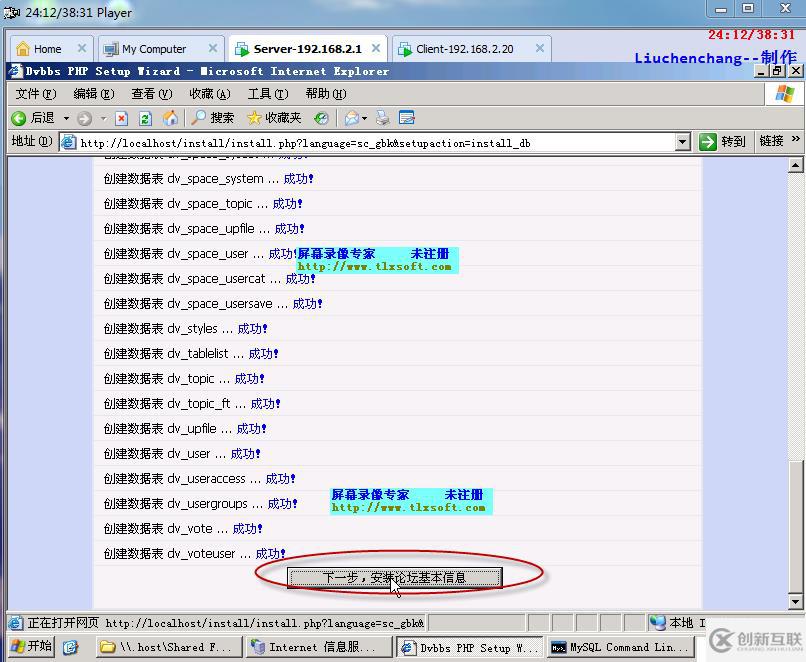
Task: Click the scrollbar down arrow
Action: click(x=795, y=601)
